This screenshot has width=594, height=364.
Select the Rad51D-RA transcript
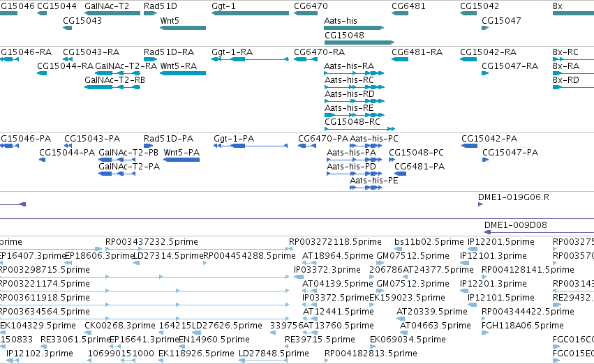(x=150, y=59)
